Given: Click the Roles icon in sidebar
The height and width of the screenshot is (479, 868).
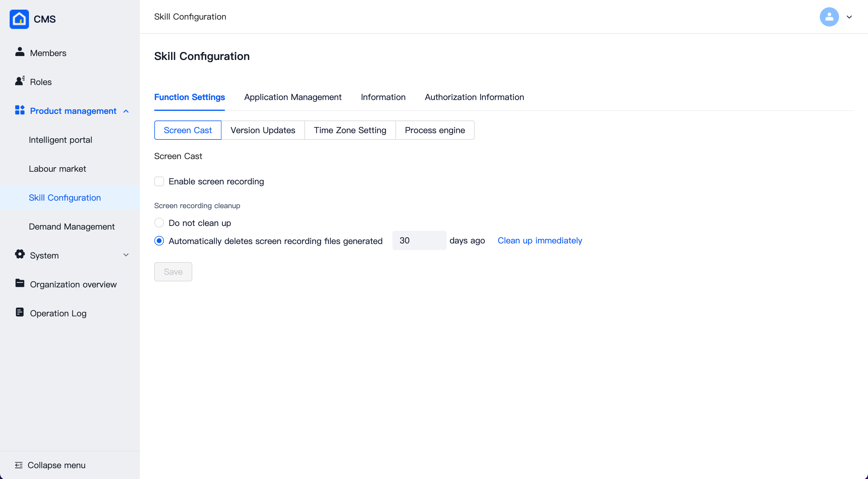Looking at the screenshot, I should pos(20,81).
